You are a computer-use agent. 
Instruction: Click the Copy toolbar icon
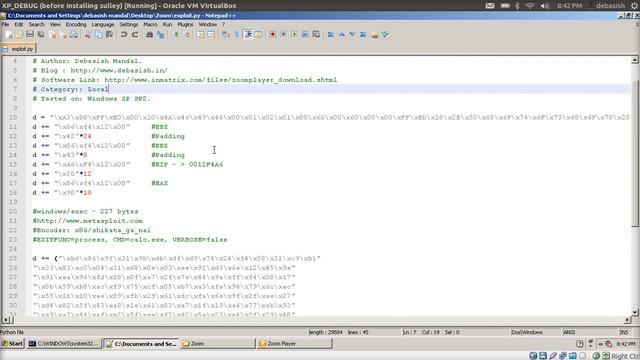click(x=98, y=35)
